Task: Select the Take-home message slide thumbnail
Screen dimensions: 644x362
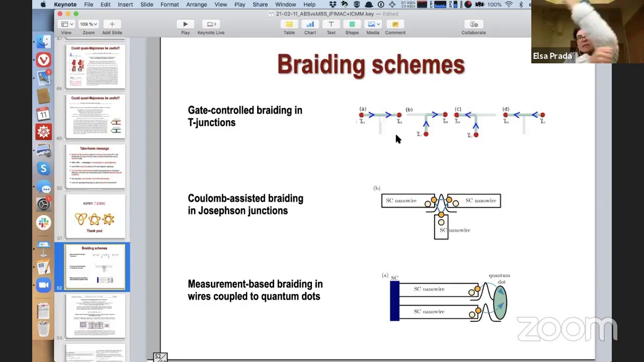Action: [95, 167]
